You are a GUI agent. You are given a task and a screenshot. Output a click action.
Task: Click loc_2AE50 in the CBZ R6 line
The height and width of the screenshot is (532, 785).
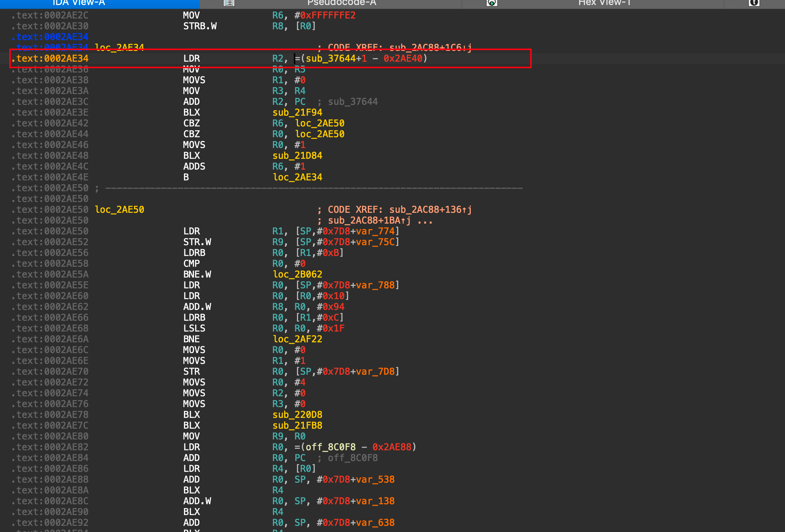[320, 123]
